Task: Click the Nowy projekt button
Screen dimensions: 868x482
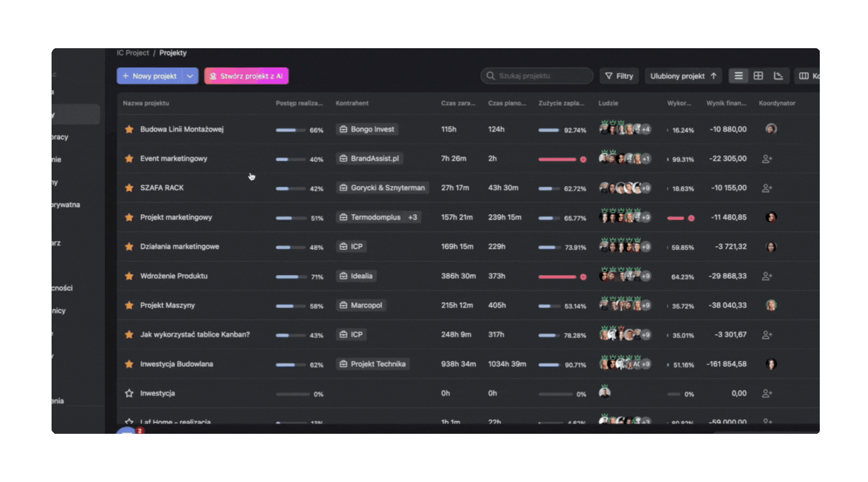Action: point(149,76)
